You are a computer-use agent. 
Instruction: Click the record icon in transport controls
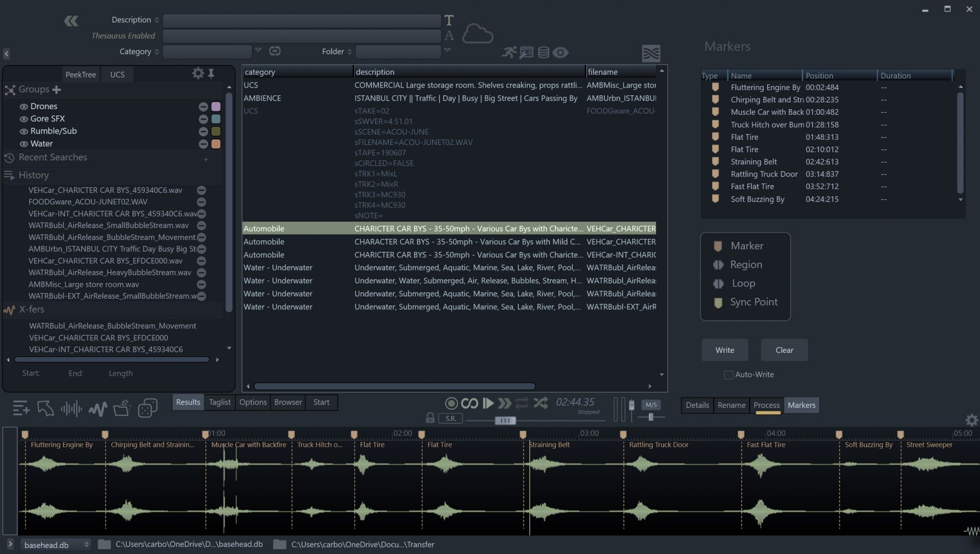pyautogui.click(x=450, y=403)
